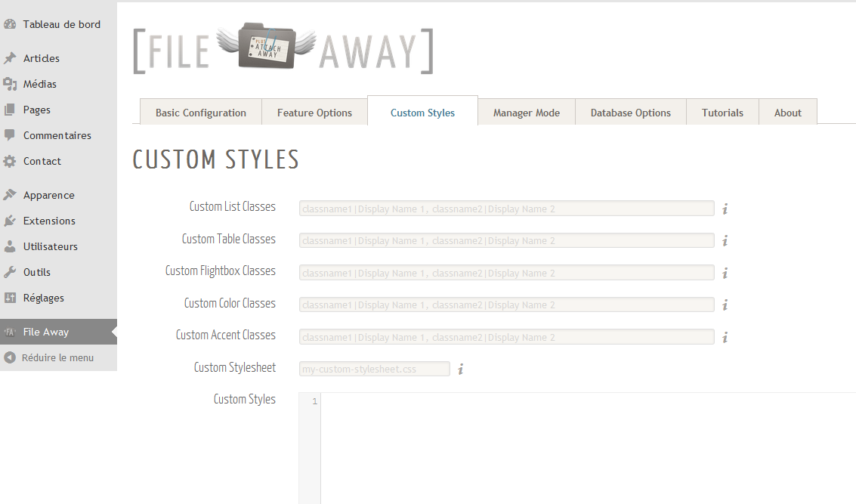
Task: Click the CUSTOM STYLES page heading
Action: pyautogui.click(x=215, y=159)
